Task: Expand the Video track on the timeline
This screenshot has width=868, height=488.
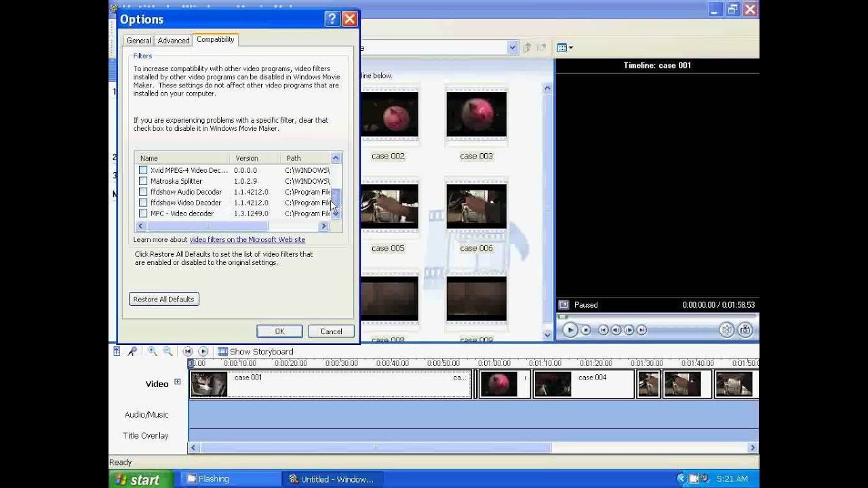Action: tap(178, 382)
